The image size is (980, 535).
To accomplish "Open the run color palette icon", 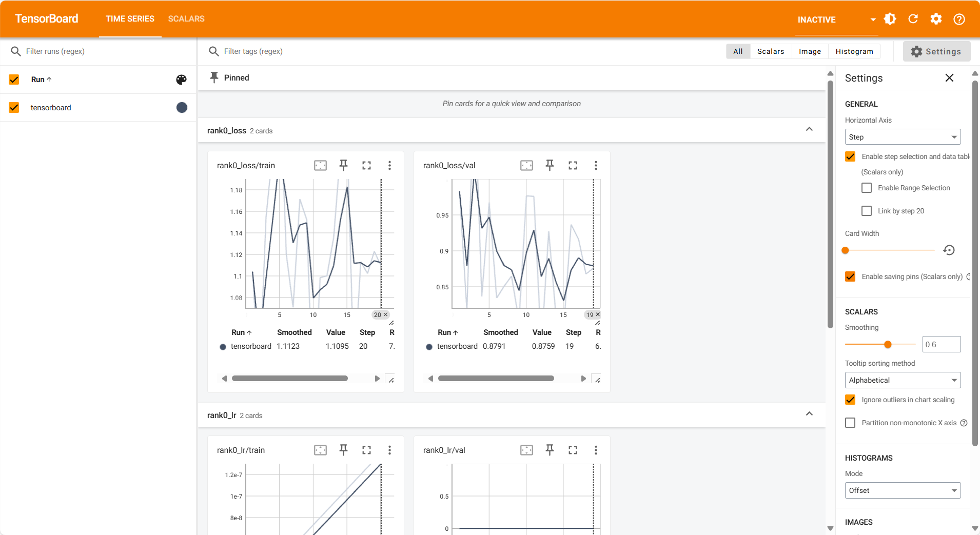I will click(182, 80).
